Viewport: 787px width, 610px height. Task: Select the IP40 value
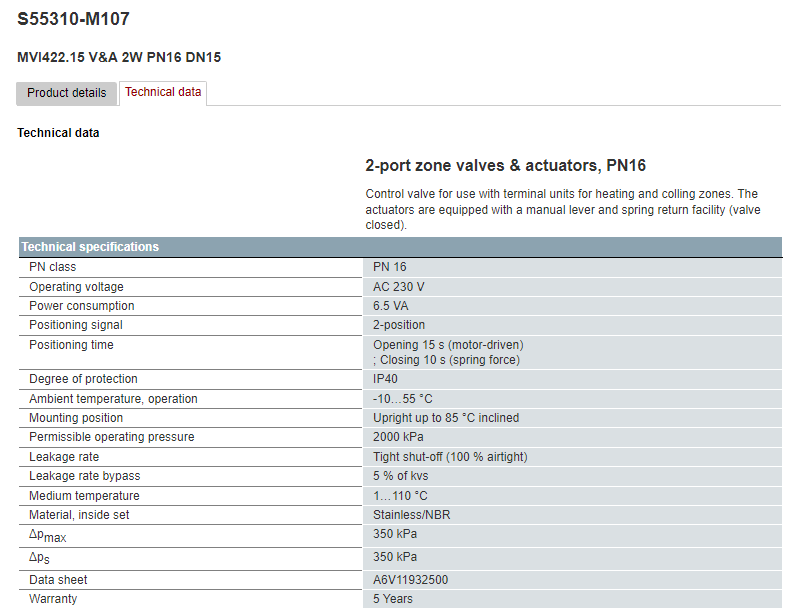point(385,379)
